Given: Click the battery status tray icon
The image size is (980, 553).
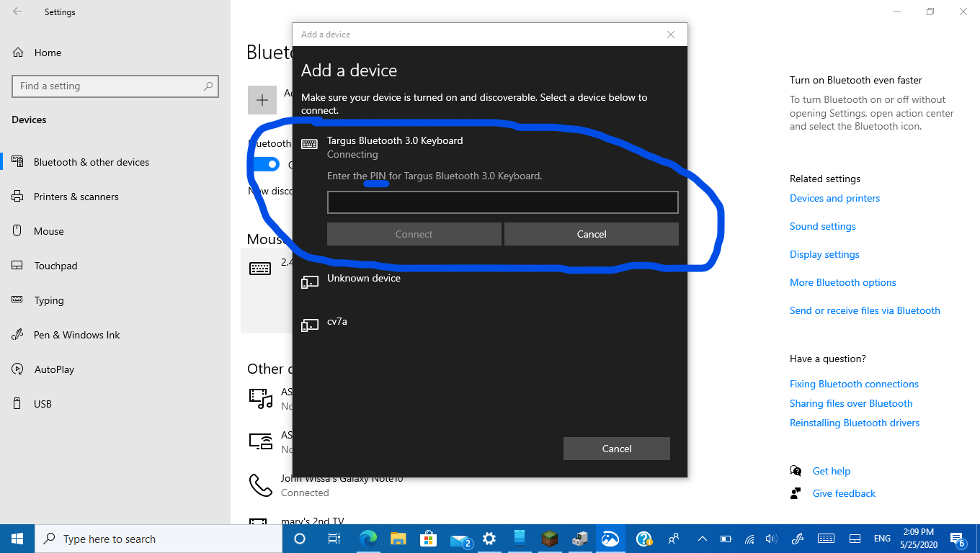Looking at the screenshot, I should coord(726,539).
